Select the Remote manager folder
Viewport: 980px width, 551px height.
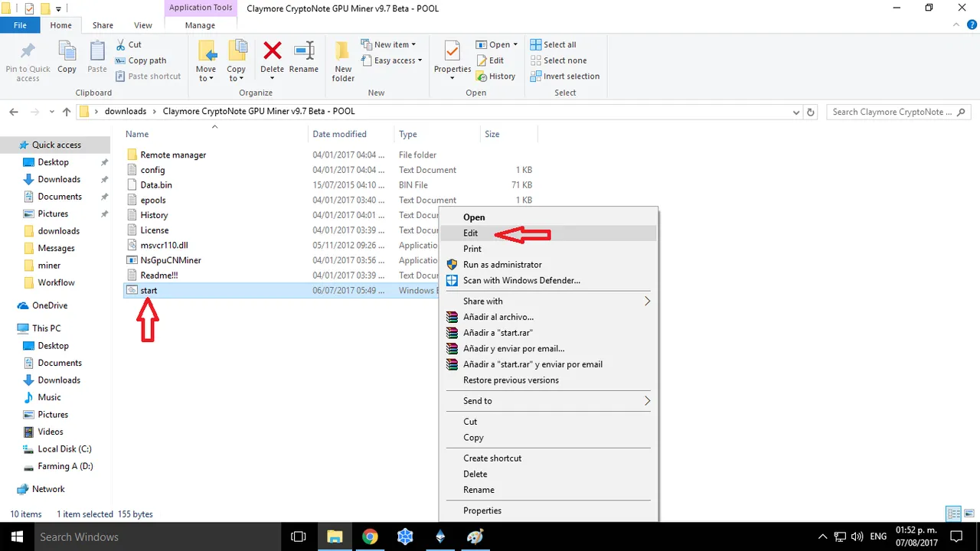tap(173, 155)
